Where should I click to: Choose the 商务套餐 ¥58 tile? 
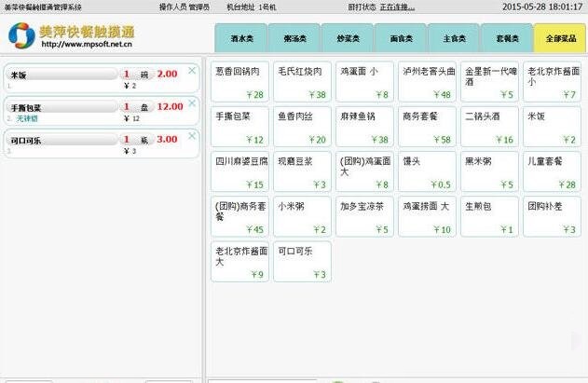pyautogui.click(x=428, y=127)
